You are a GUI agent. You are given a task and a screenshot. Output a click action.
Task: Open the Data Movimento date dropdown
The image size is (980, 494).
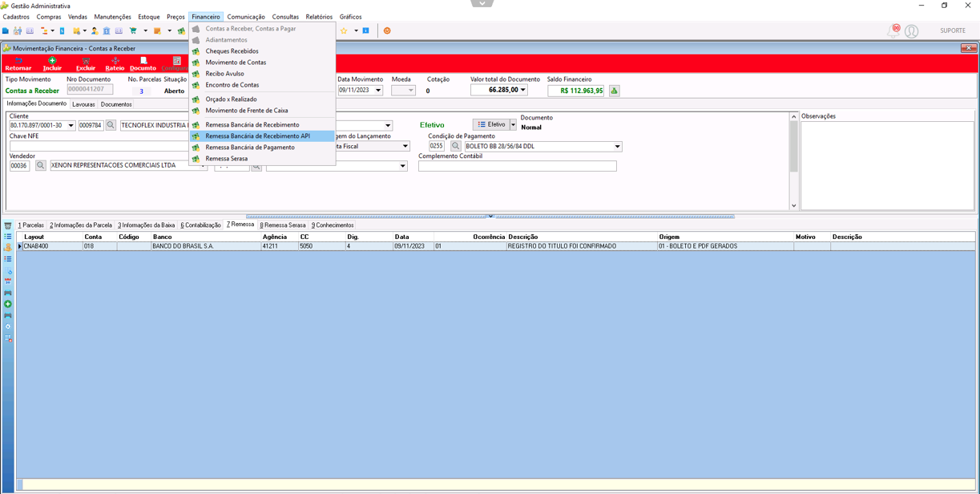378,91
